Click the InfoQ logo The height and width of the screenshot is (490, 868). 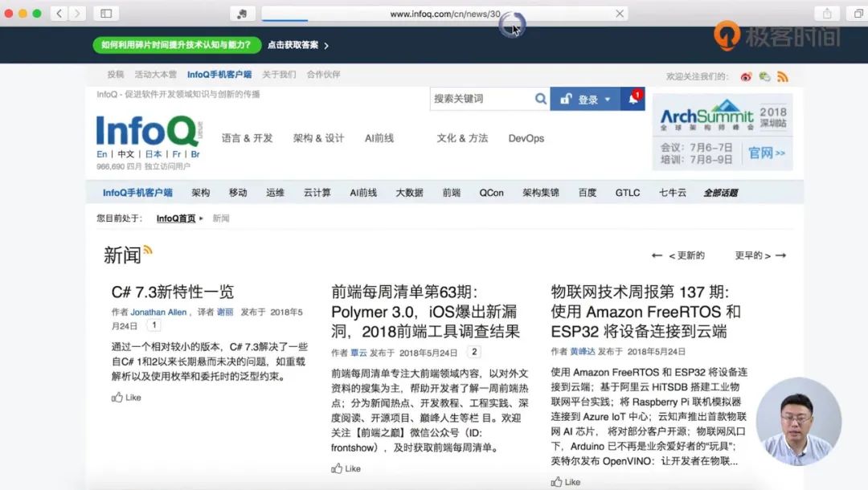pyautogui.click(x=149, y=131)
